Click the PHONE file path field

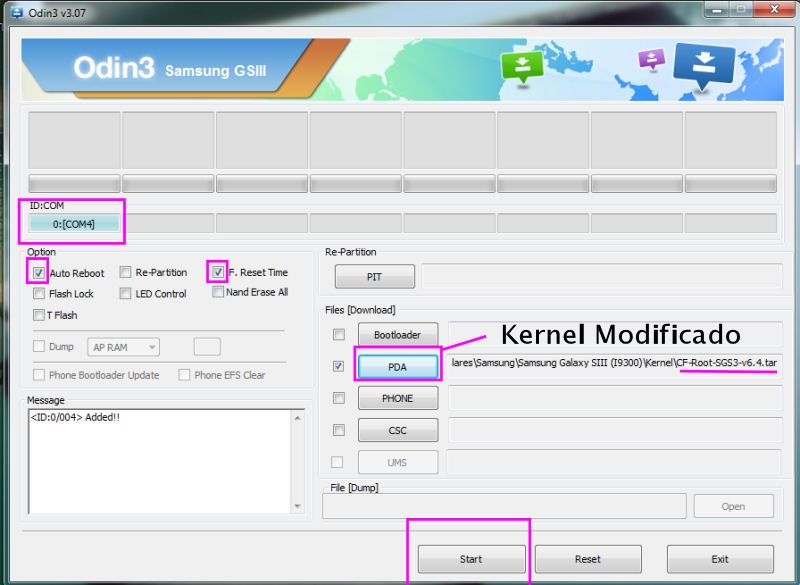click(615, 398)
